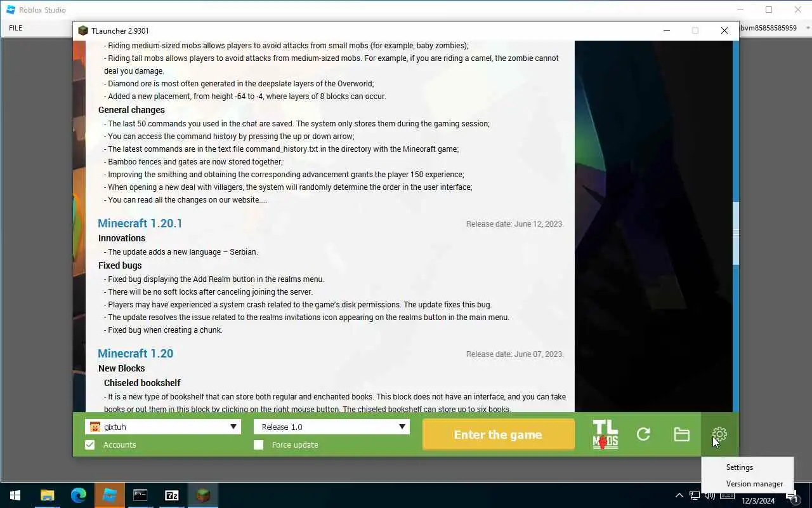
Task: Click the bvm85858585959 username in Roblox Studio
Action: (x=768, y=28)
